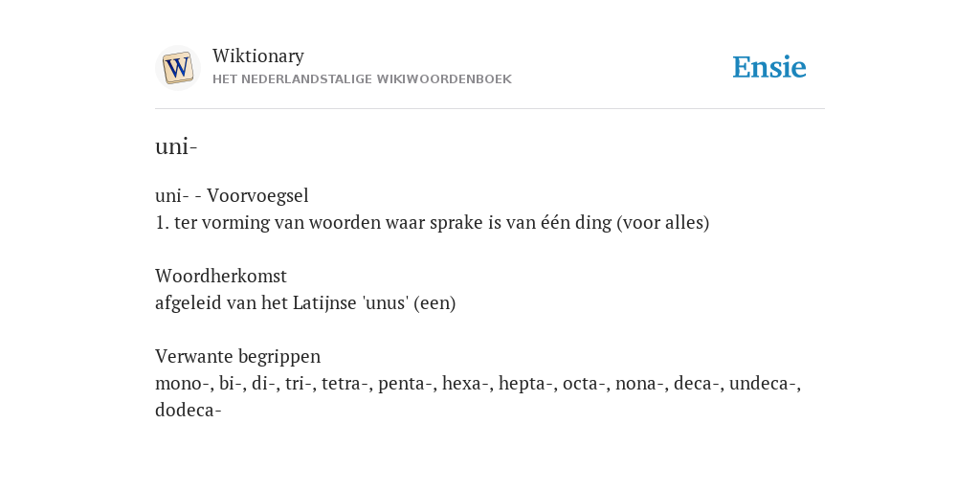The height and width of the screenshot is (490, 980).
Task: Click the Wiktionary source title
Action: [x=258, y=56]
